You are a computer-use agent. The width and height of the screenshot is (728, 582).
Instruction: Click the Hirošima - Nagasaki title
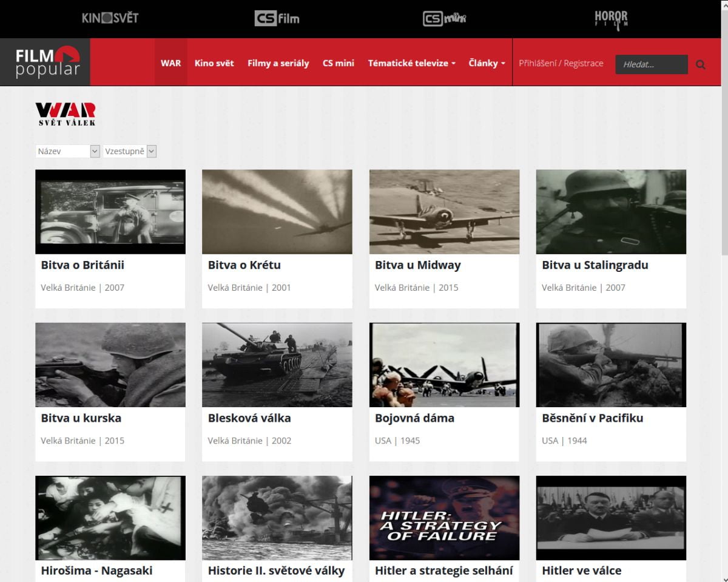(x=96, y=570)
